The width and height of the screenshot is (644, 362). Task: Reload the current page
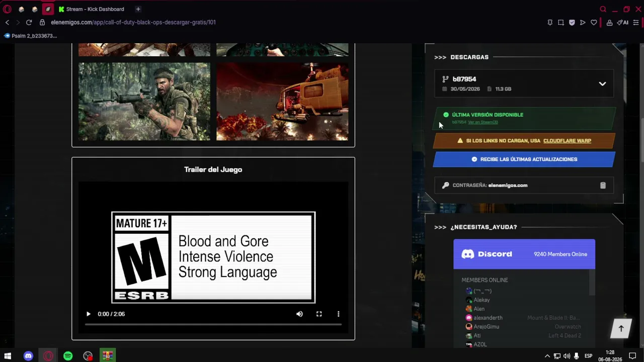click(x=29, y=22)
